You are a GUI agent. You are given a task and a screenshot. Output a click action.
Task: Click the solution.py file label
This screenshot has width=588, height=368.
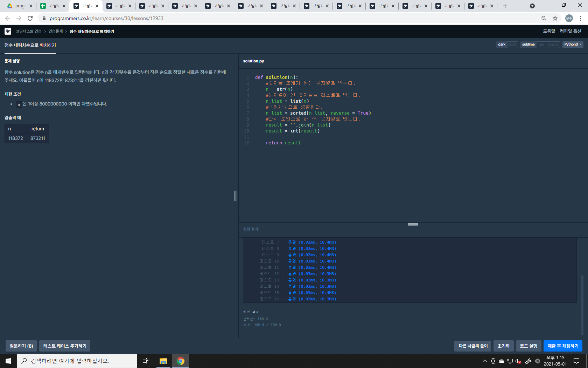253,61
